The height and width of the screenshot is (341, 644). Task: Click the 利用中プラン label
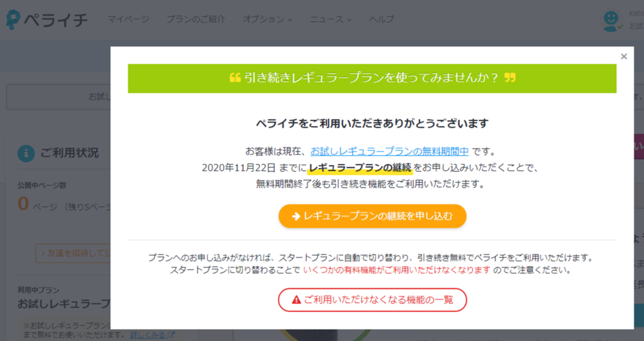tap(38, 290)
